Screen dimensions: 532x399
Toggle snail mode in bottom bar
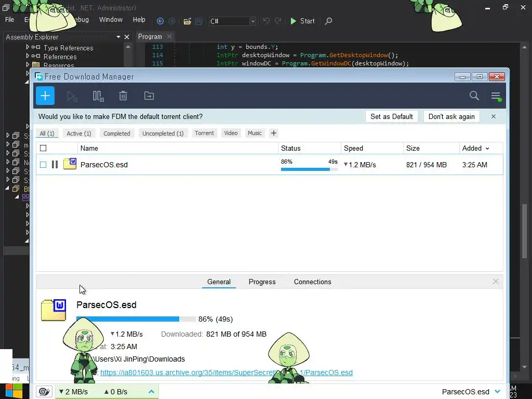point(44,392)
